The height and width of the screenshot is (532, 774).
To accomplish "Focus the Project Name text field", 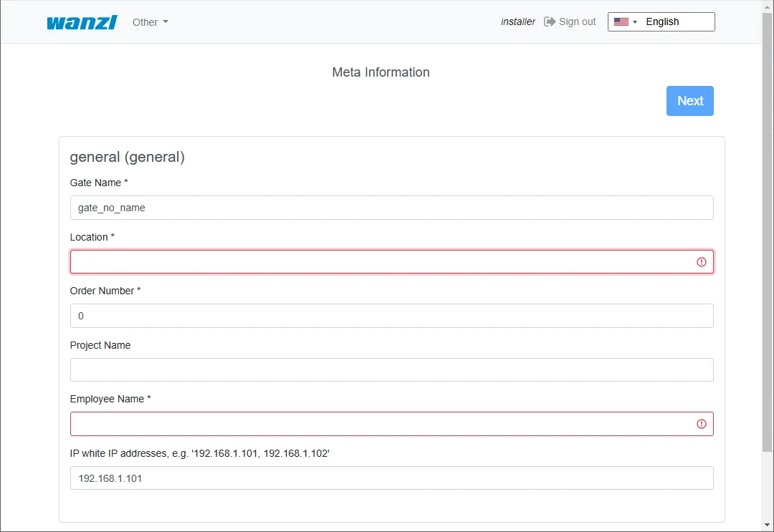I will pyautogui.click(x=391, y=370).
